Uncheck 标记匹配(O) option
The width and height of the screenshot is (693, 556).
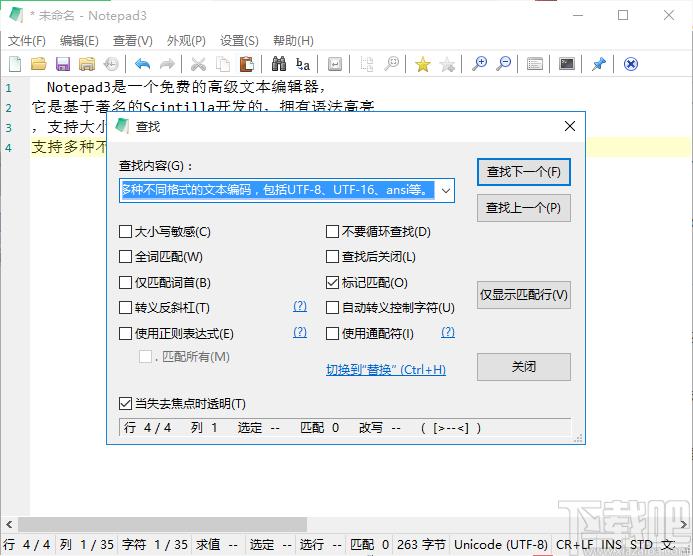332,282
